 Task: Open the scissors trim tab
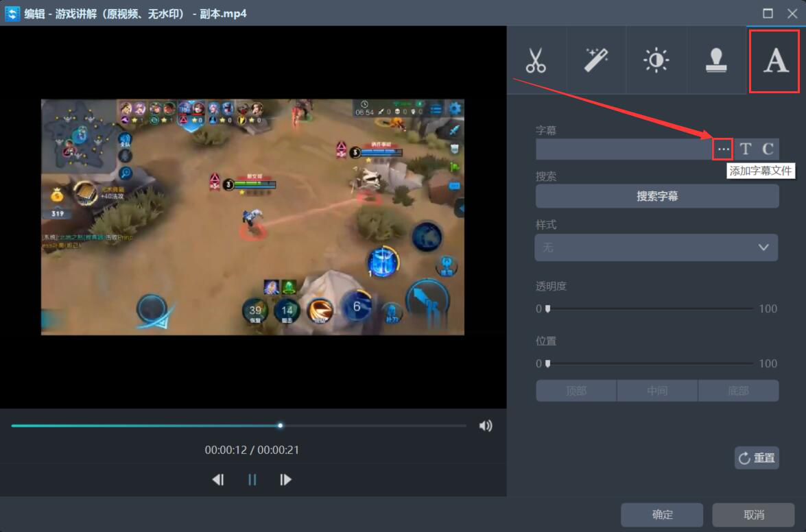click(x=536, y=60)
